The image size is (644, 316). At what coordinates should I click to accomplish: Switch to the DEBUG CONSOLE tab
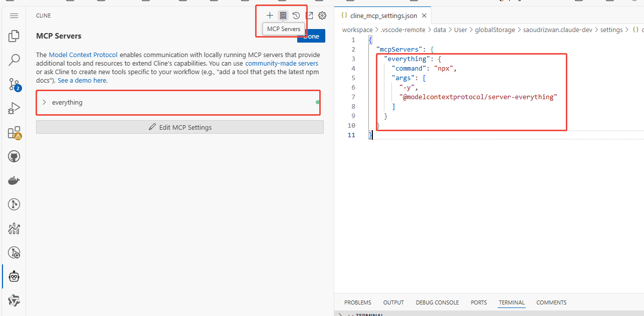pyautogui.click(x=437, y=302)
